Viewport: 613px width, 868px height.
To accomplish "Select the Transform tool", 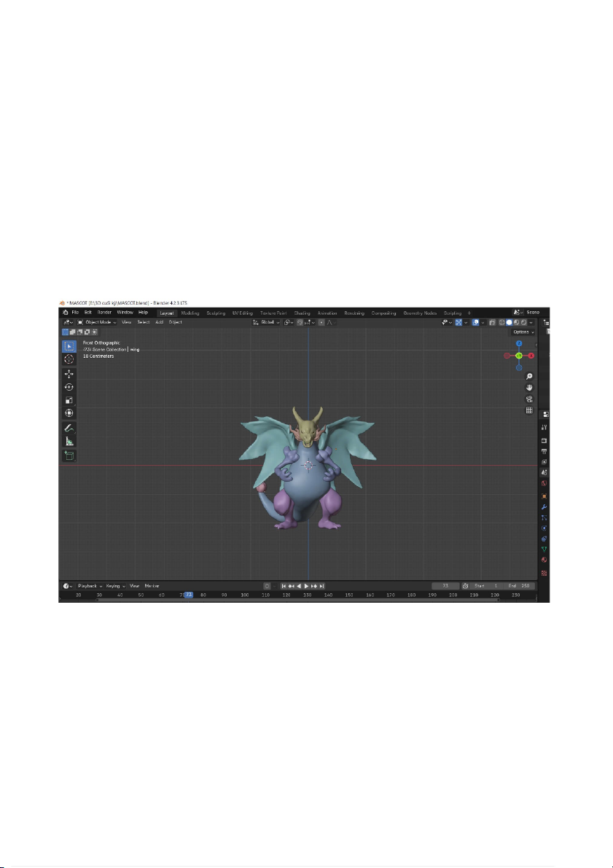I will click(69, 413).
